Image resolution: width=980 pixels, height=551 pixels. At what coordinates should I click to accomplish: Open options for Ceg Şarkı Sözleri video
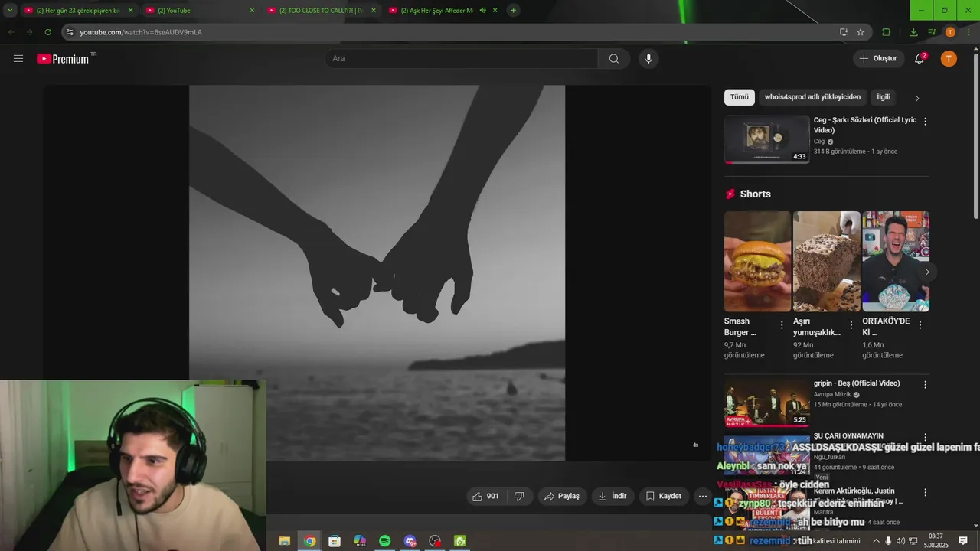tap(925, 121)
